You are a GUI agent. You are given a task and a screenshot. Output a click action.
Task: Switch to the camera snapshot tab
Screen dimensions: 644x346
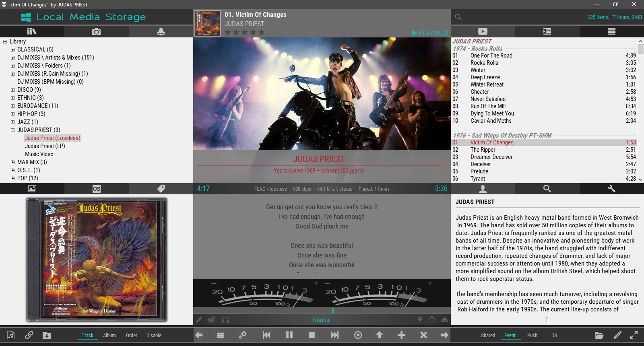point(96,31)
